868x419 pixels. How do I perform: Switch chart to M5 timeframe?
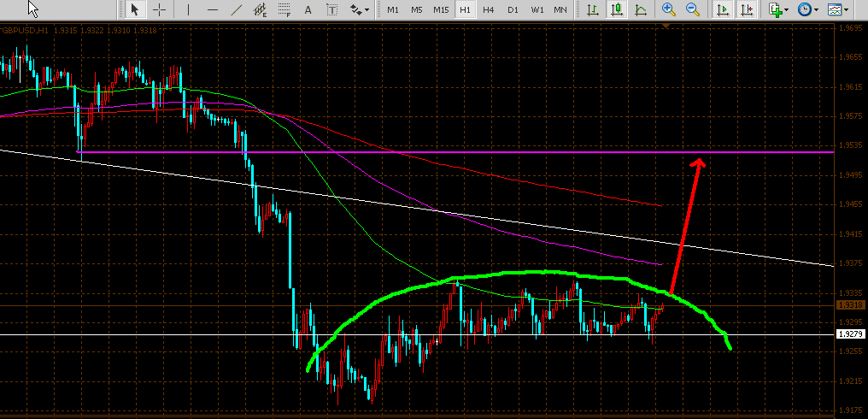[417, 9]
